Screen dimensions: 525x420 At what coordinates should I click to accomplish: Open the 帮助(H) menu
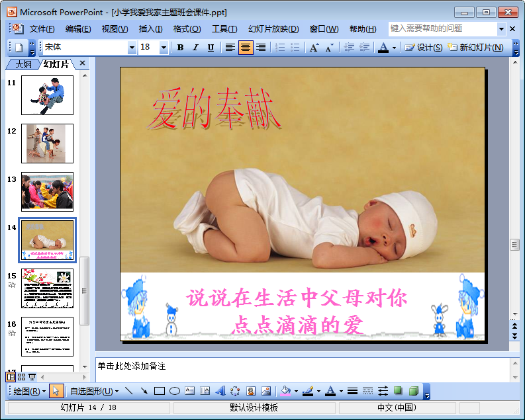pyautogui.click(x=363, y=29)
